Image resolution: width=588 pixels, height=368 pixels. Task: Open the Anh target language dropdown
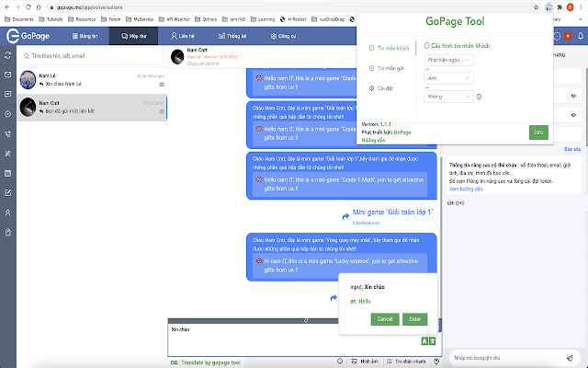[448, 78]
